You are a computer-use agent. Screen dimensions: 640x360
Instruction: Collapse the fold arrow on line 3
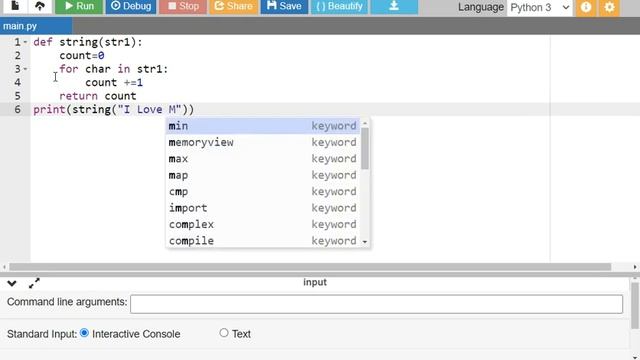25,69
